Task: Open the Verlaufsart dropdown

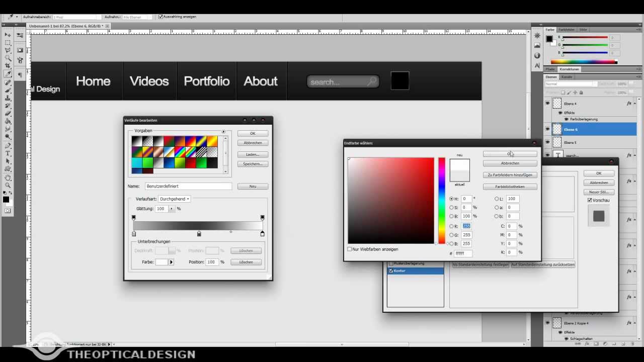Action: [x=174, y=199]
